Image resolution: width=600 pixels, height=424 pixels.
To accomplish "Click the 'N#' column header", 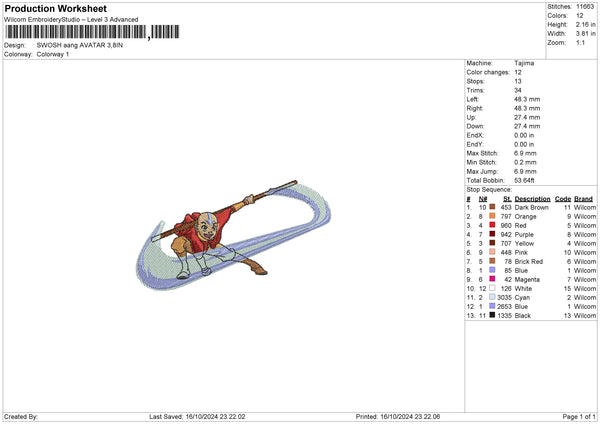I will [483, 199].
